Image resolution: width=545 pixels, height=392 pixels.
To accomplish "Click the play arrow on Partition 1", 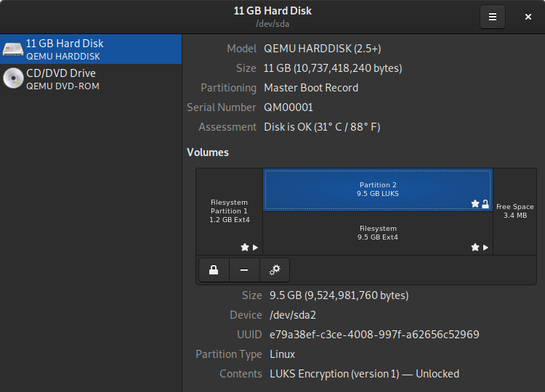I will point(256,248).
